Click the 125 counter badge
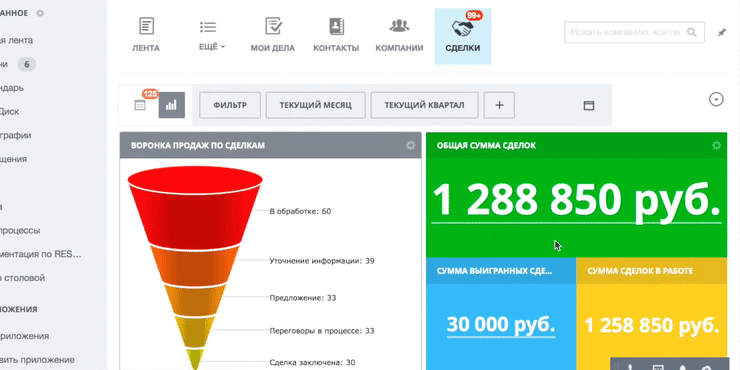Screen dimensions: 740x370 150,94
